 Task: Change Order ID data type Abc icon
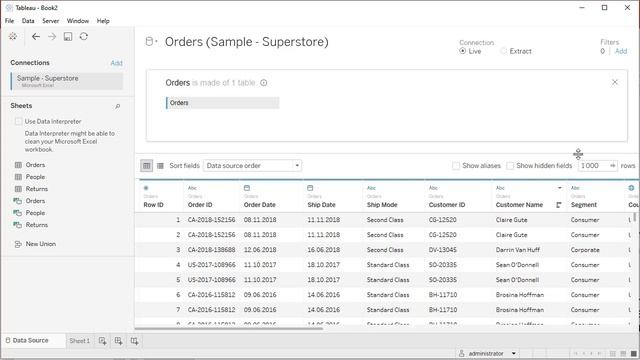[192, 188]
